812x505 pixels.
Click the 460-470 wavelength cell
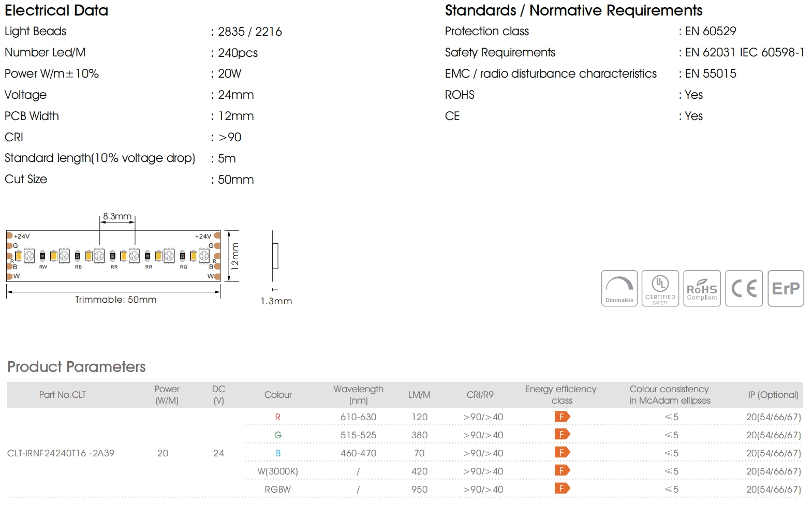pos(358,453)
